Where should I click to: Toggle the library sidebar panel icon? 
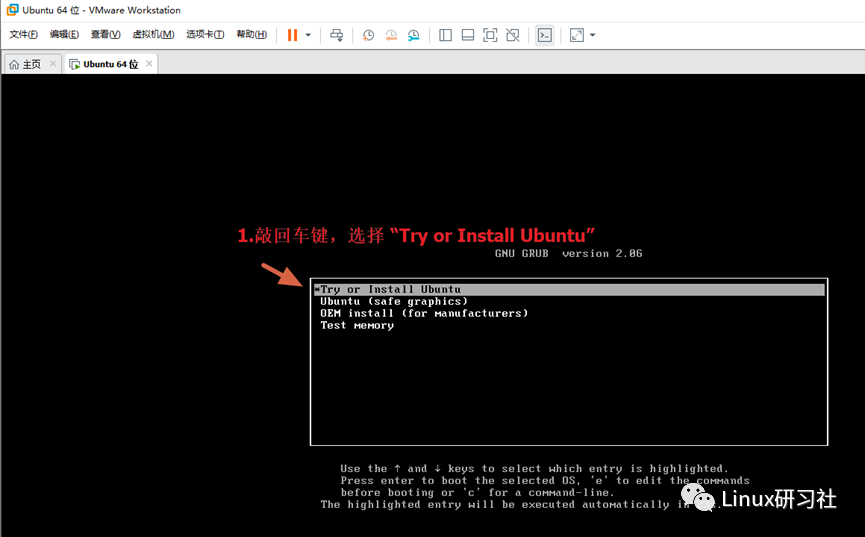tap(445, 35)
